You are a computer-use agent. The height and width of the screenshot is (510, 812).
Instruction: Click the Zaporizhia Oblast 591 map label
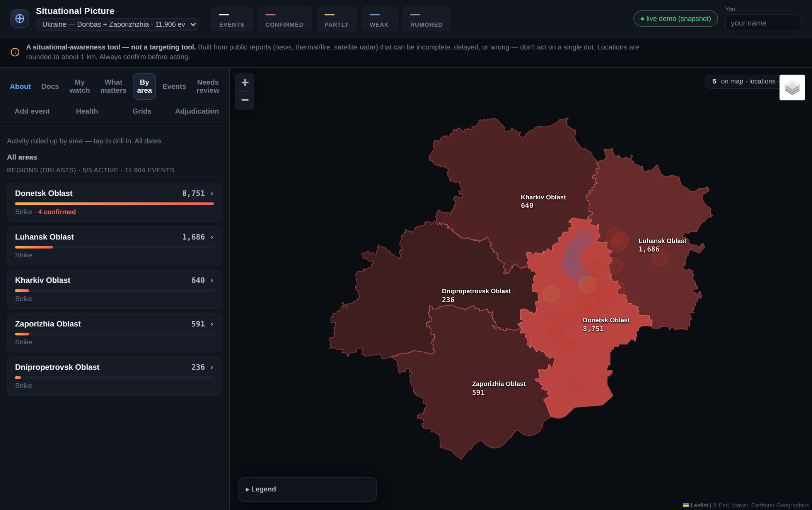tap(498, 388)
